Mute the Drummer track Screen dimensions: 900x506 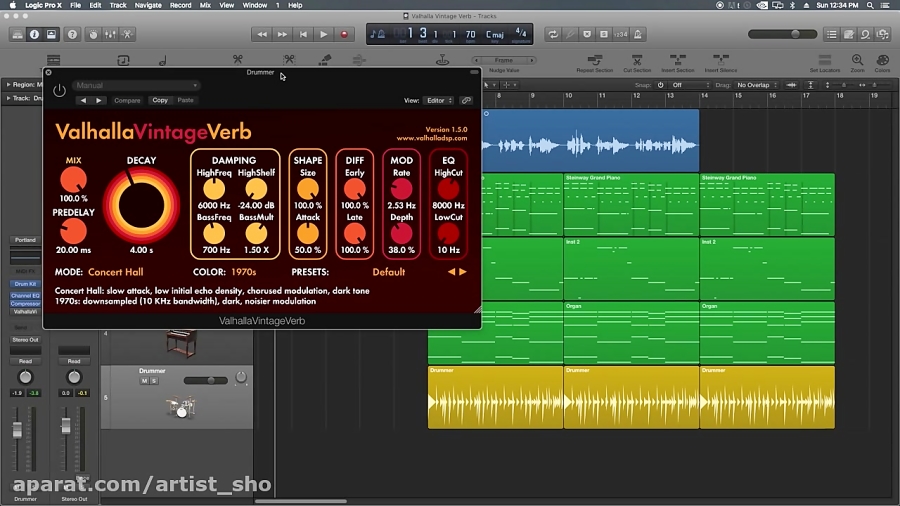click(x=144, y=381)
